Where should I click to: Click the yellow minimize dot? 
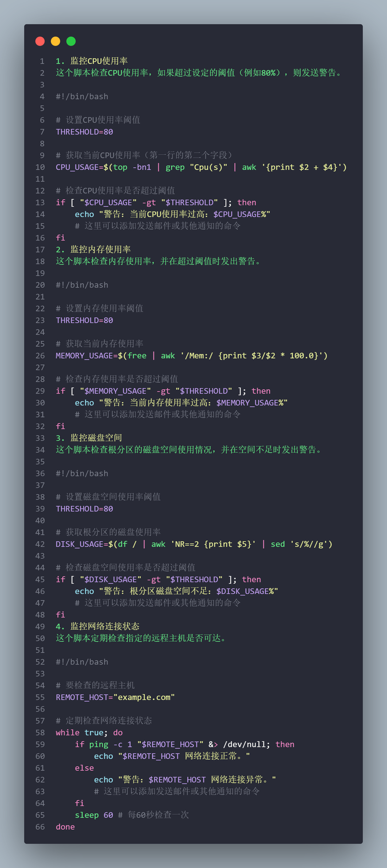pos(56,41)
